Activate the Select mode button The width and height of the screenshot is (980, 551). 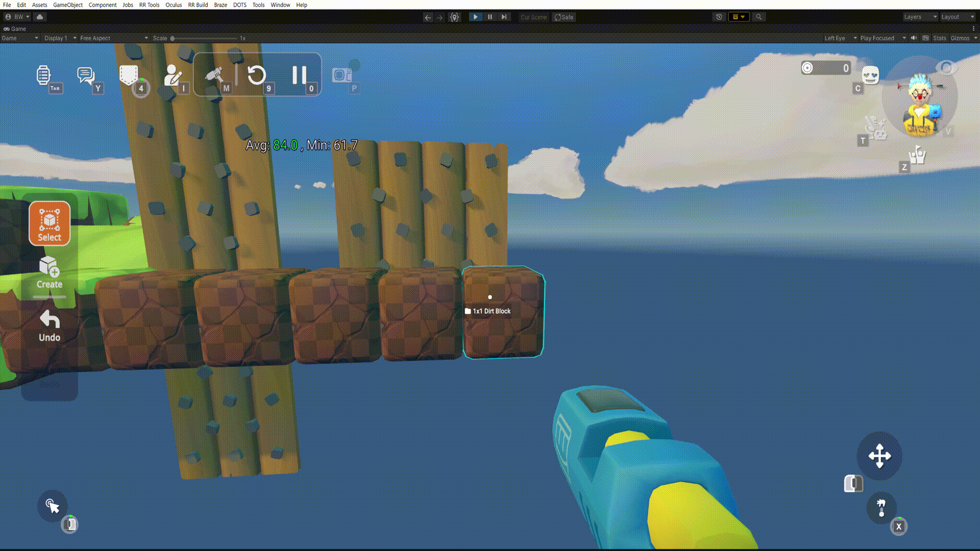[50, 223]
